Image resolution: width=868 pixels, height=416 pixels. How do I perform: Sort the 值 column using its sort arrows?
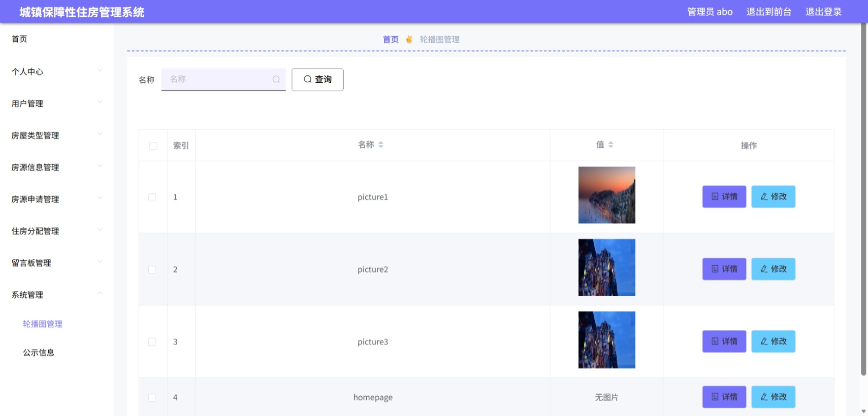point(611,145)
